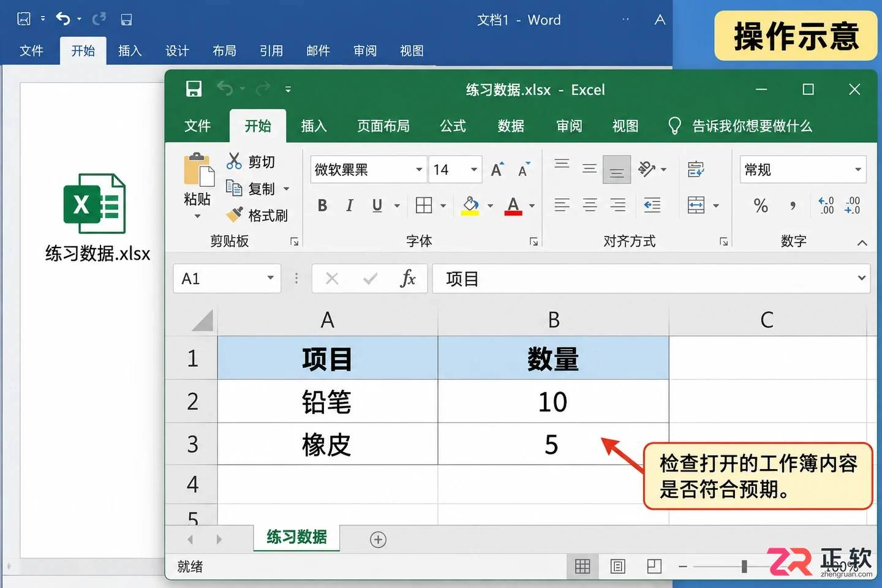Click the wrap text icon
Screen dimensions: 882x588
point(696,170)
